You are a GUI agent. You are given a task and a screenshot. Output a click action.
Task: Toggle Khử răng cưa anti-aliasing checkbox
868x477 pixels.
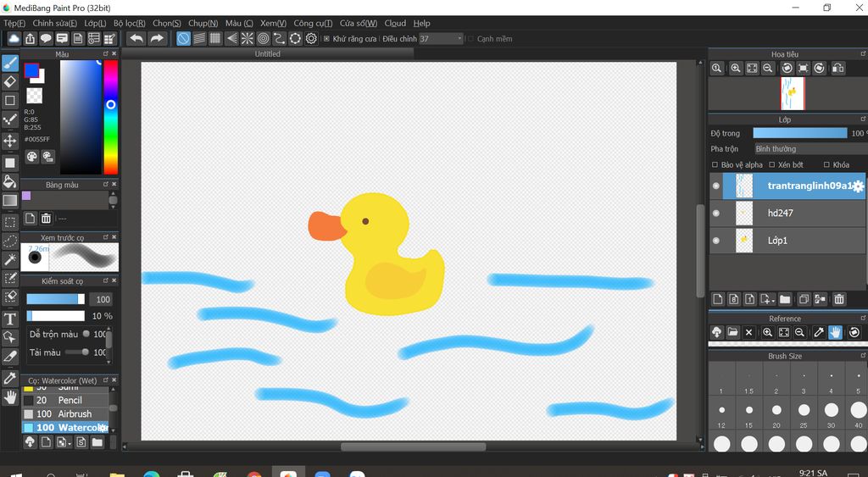326,39
